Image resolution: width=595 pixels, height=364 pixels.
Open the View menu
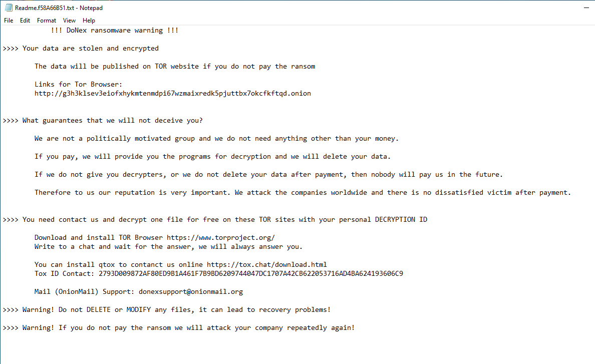pyautogui.click(x=69, y=21)
